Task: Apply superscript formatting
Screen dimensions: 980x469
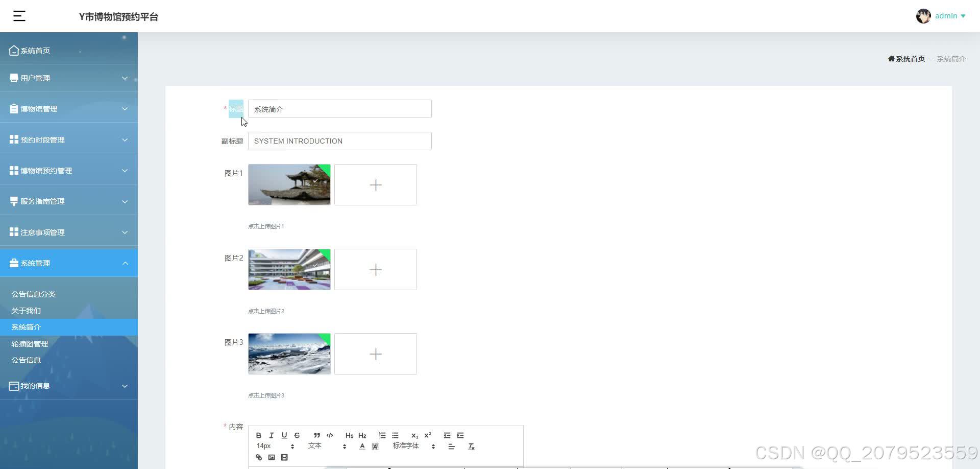Action: (428, 435)
